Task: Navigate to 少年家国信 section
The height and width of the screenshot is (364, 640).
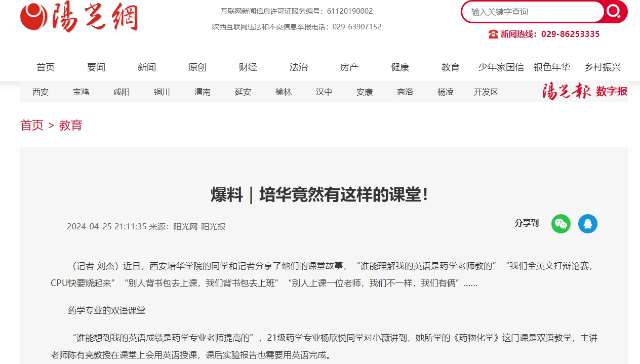Action: coord(501,67)
